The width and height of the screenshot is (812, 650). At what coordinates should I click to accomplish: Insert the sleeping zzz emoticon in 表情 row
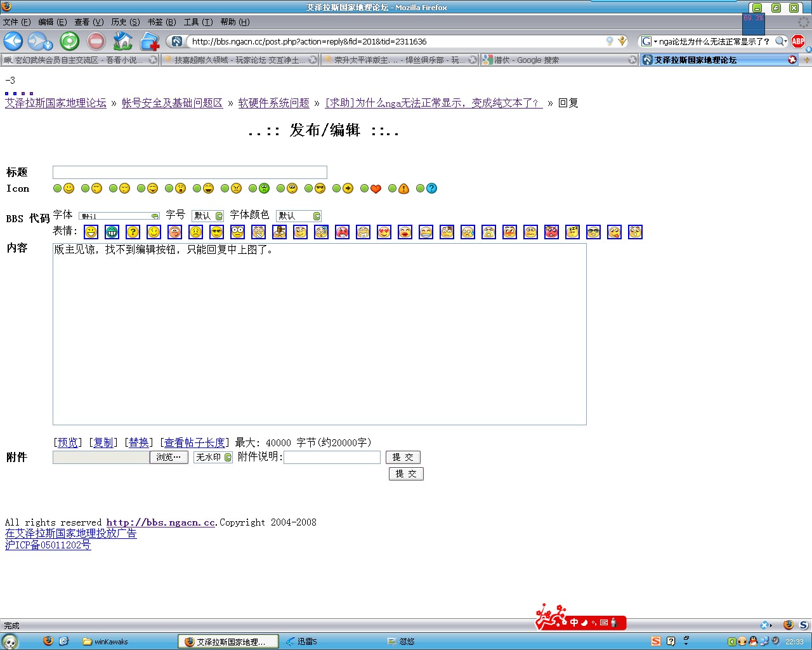(572, 232)
